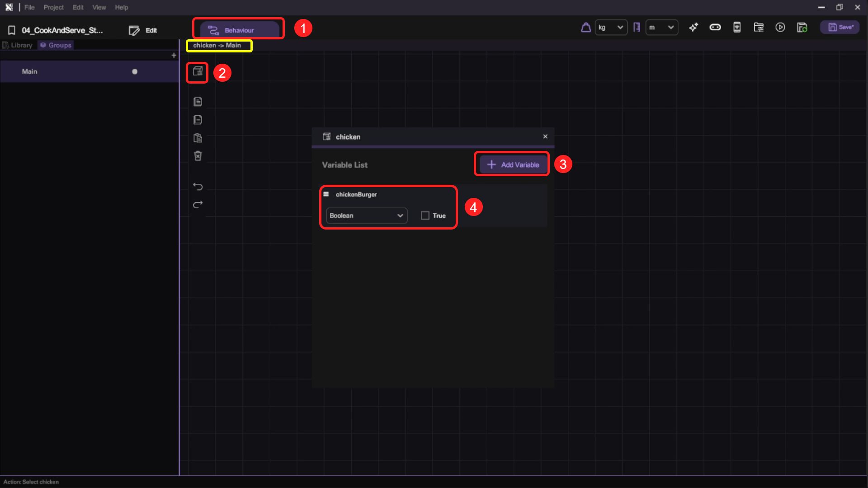Expand the kg weight unit dropdown
Image resolution: width=868 pixels, height=488 pixels.
[611, 28]
